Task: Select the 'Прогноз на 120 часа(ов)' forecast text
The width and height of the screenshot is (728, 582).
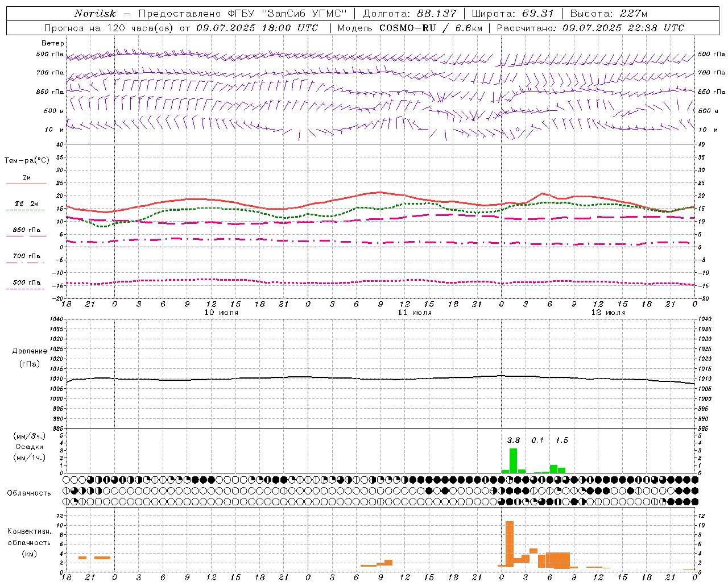Action: click(109, 28)
